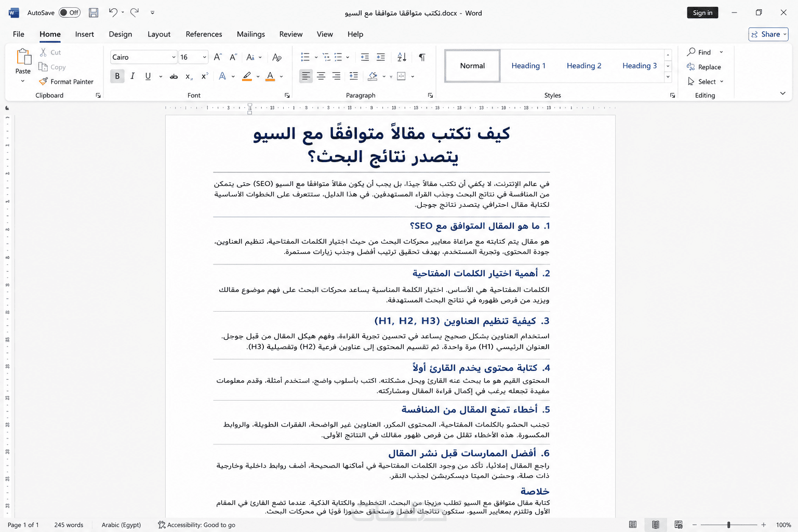Increase the paragraph indent
Viewport: 798px width, 532px height.
pyautogui.click(x=381, y=57)
